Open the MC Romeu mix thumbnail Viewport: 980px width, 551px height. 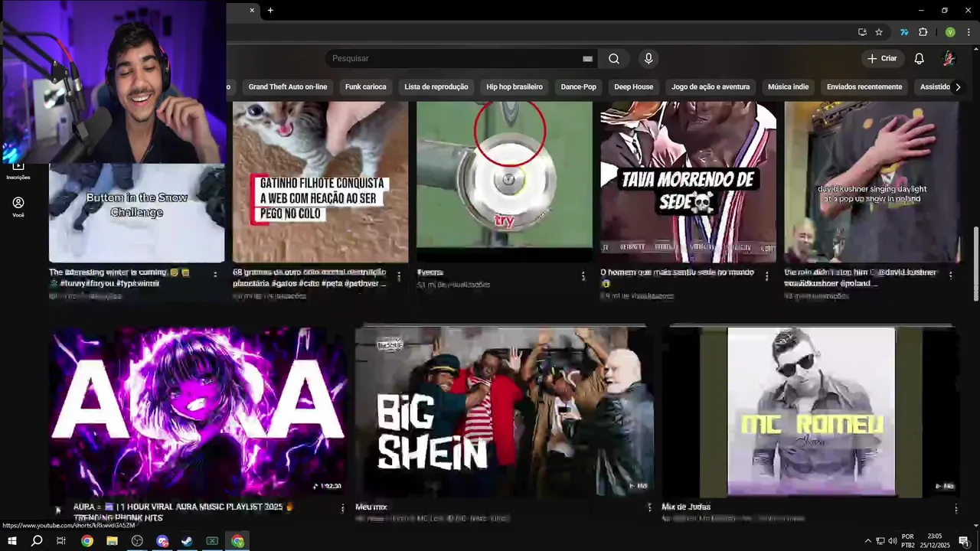point(812,412)
